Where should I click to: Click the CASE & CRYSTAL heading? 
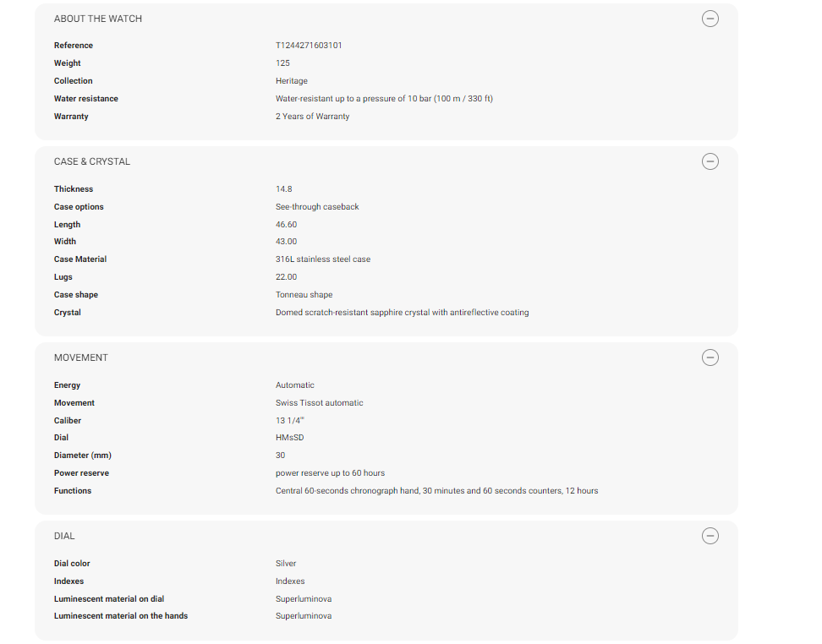point(92,161)
